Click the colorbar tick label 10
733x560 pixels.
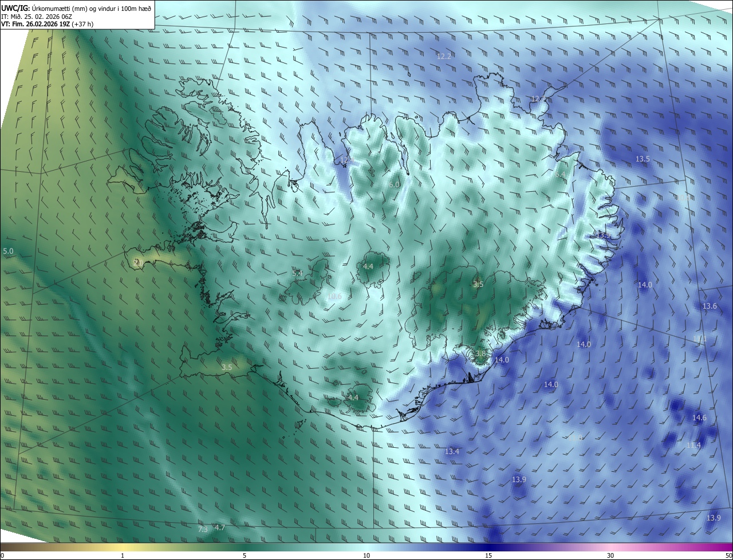coord(366,555)
